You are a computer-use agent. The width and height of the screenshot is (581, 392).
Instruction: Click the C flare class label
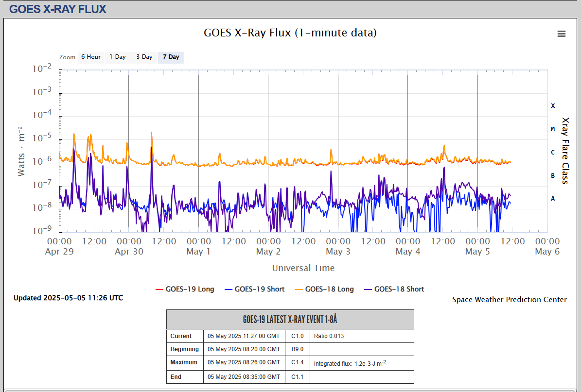click(553, 153)
